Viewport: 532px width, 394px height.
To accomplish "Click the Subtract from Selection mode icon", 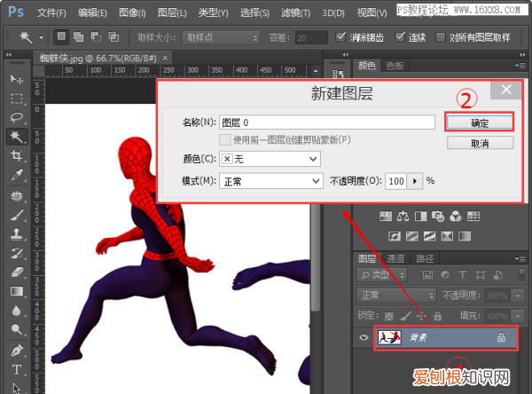I will [x=96, y=36].
